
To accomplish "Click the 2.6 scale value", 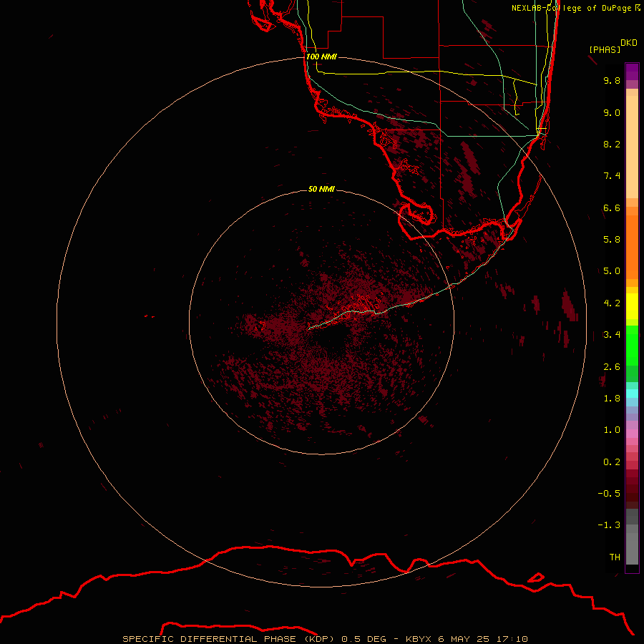I will (612, 367).
